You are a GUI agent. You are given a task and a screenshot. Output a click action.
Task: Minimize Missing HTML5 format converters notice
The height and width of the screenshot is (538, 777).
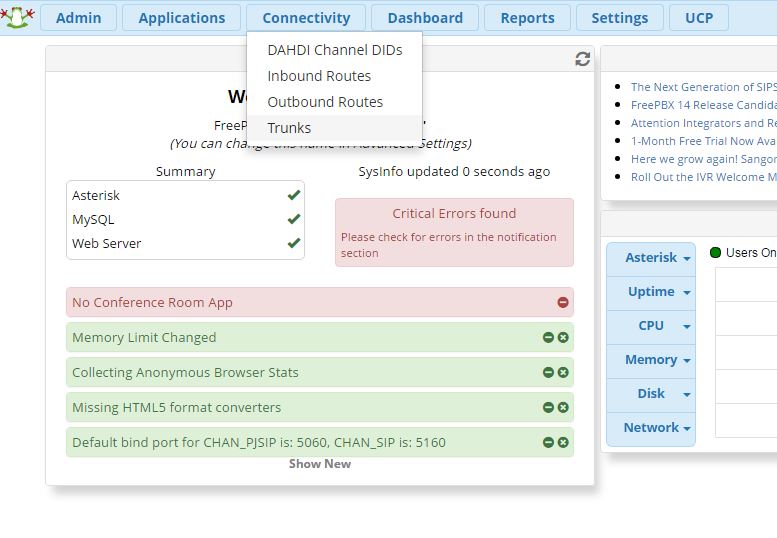(548, 407)
